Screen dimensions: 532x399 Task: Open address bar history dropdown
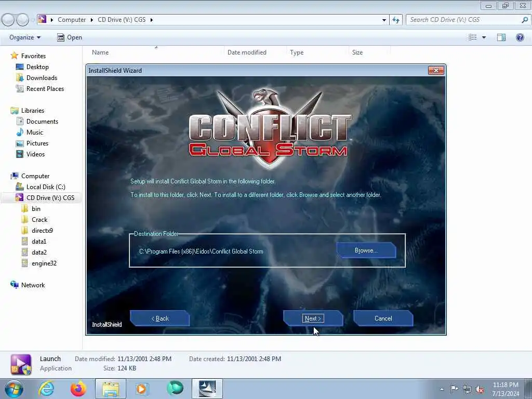point(384,20)
